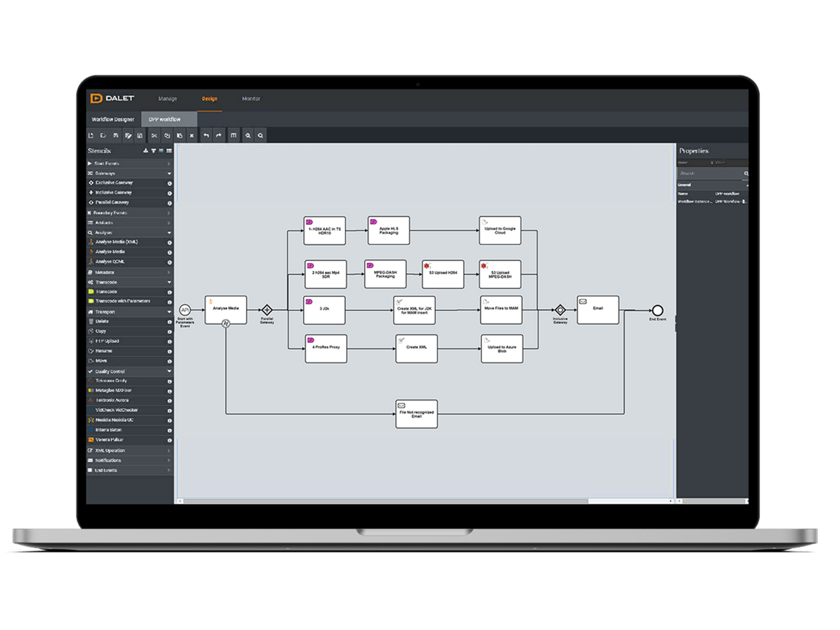840x630 pixels.
Task: Click the Redo arrow in toolbar
Action: coord(218,135)
